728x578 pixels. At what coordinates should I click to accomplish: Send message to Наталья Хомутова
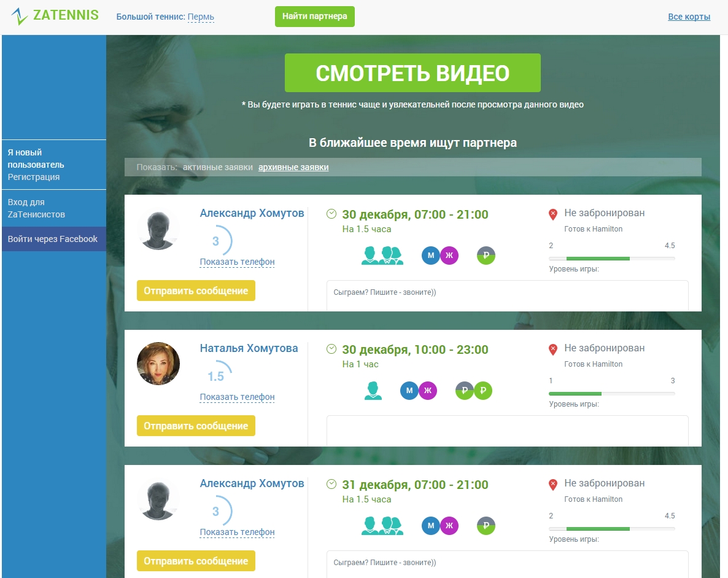(196, 426)
